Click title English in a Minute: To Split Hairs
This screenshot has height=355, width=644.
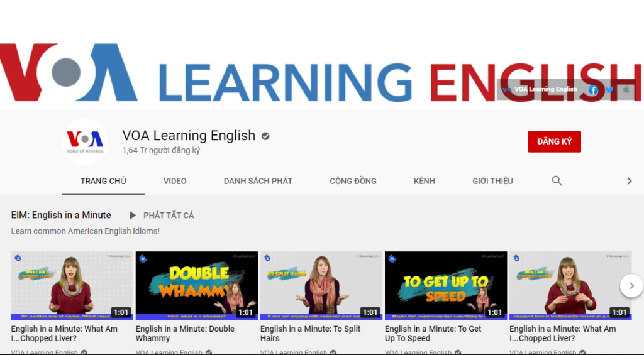tap(310, 334)
